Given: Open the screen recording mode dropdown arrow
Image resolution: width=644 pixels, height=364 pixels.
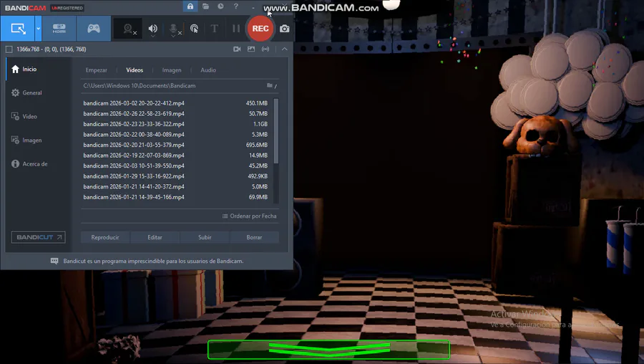Looking at the screenshot, I should (38, 29).
